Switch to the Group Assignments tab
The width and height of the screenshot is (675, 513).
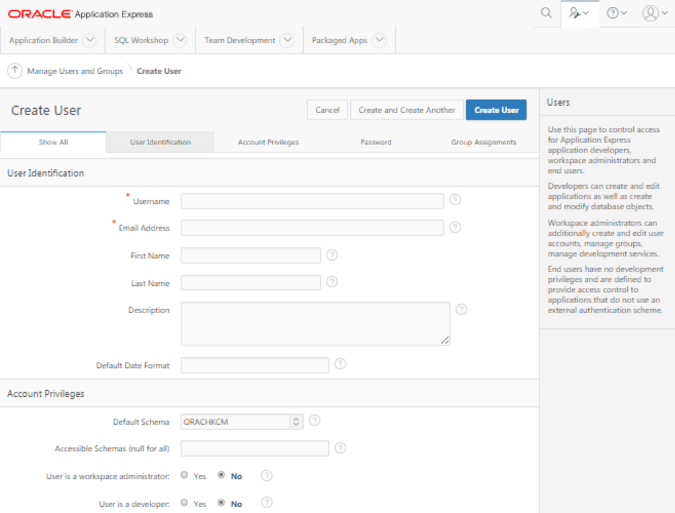point(483,142)
